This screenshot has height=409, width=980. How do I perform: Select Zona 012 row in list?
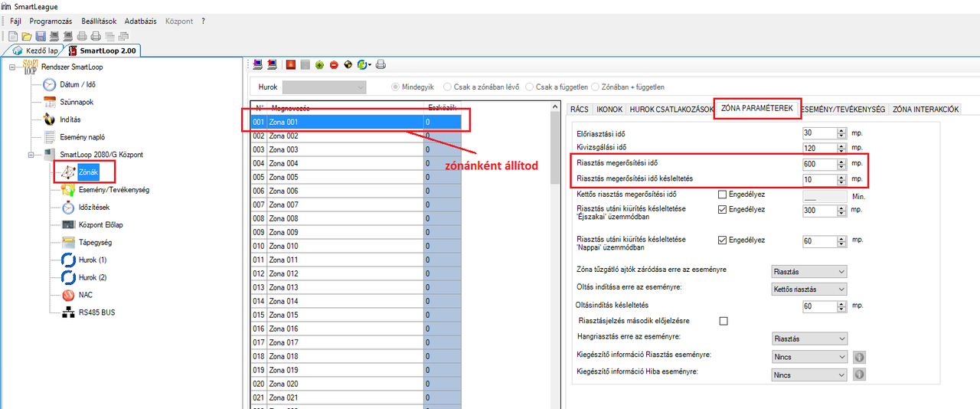[x=356, y=273]
